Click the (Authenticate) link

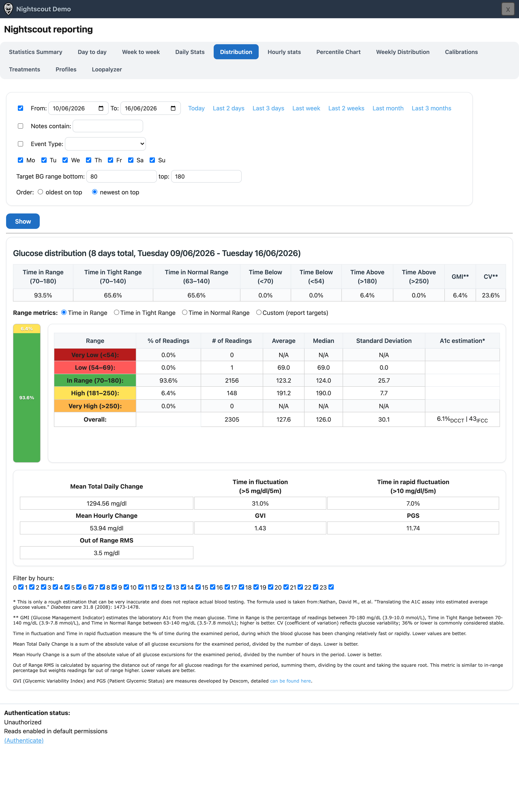pos(24,741)
